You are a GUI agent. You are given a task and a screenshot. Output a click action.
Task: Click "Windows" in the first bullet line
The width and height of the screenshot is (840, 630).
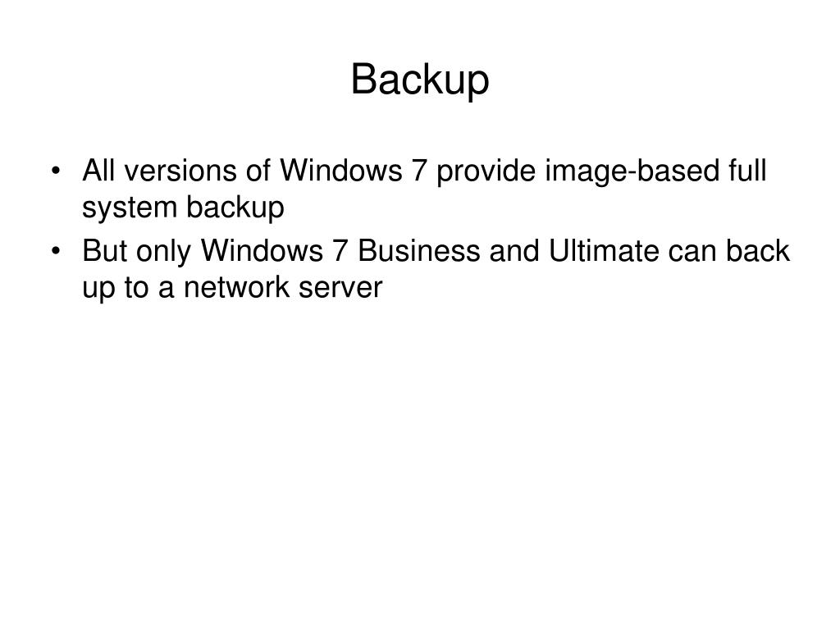tap(340, 171)
